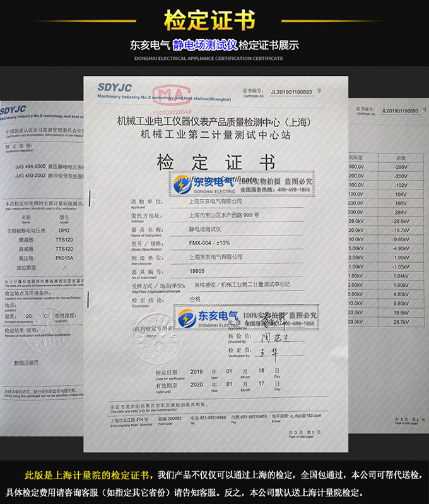429x504 pixels.
Task: Click 静电场测试仪 in the 器具名称 row
Action: point(205,229)
